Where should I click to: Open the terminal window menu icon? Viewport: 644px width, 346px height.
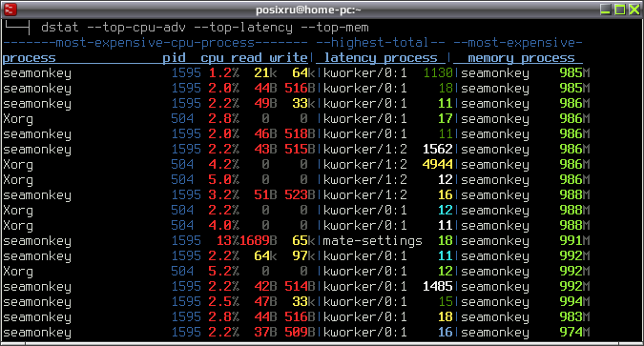click(10, 9)
